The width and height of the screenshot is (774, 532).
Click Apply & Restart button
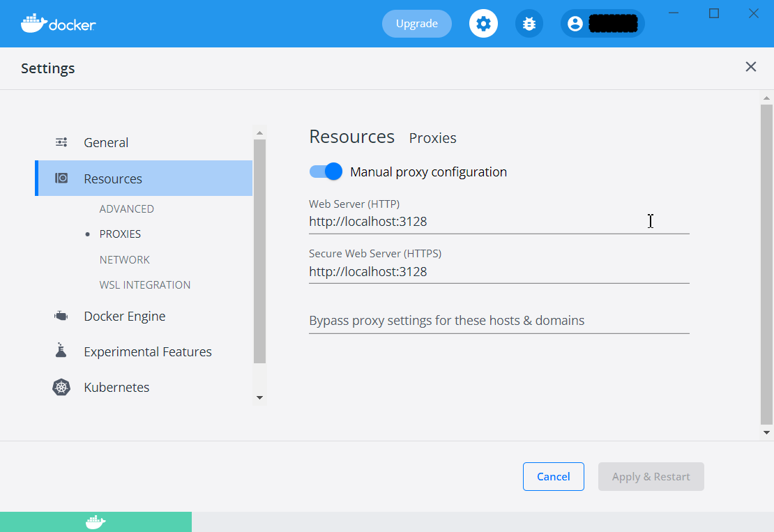click(x=651, y=477)
